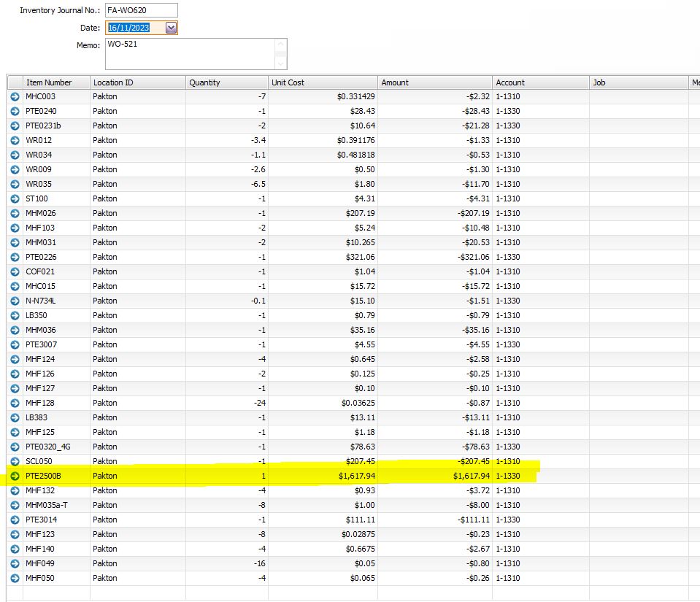Open the arrow icon for item WR034

[x=15, y=155]
